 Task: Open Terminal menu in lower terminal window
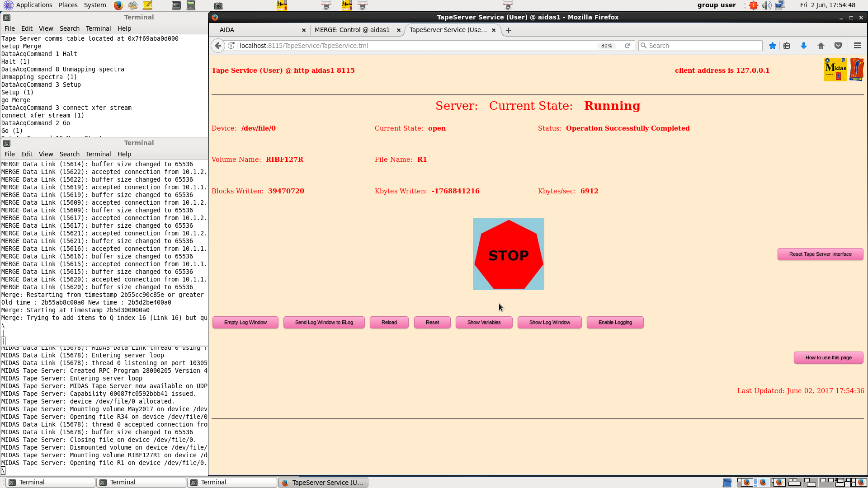coord(98,154)
